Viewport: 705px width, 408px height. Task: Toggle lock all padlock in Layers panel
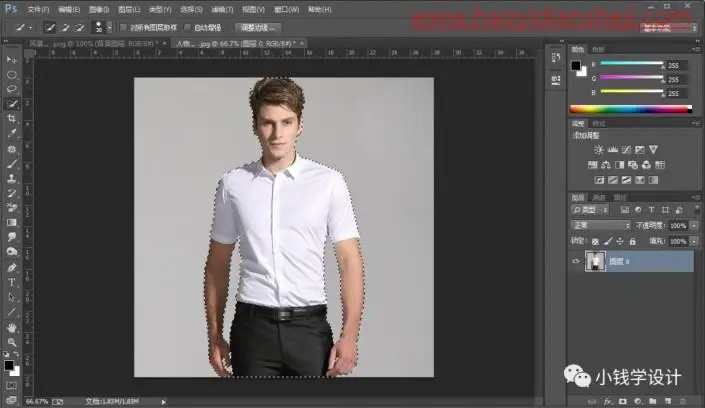[x=633, y=242]
